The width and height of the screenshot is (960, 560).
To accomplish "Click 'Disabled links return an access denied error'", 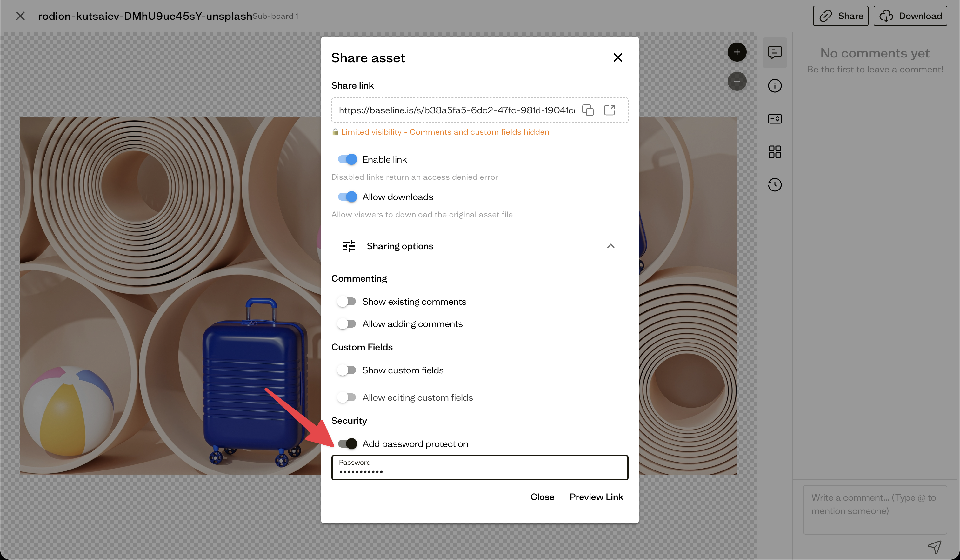I will 415,177.
